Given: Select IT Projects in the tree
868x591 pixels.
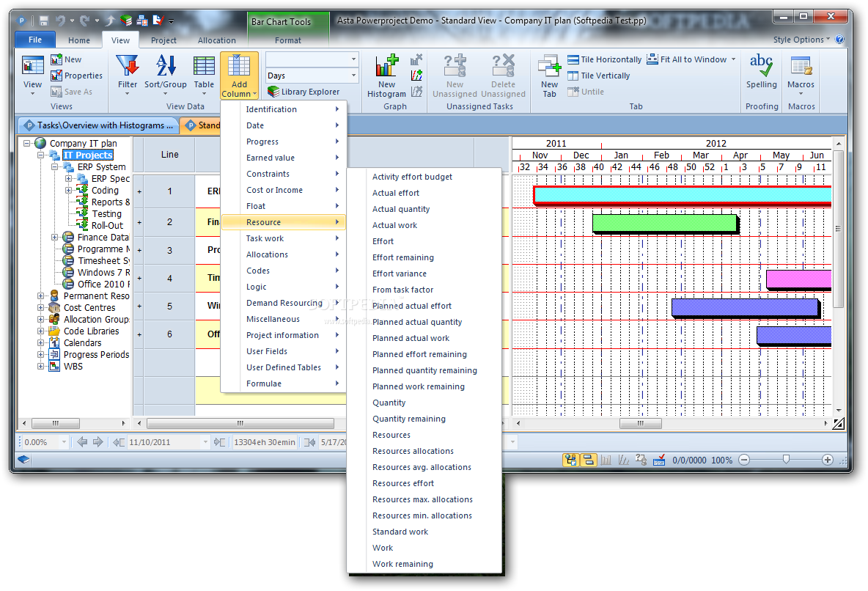Looking at the screenshot, I should pyautogui.click(x=88, y=155).
